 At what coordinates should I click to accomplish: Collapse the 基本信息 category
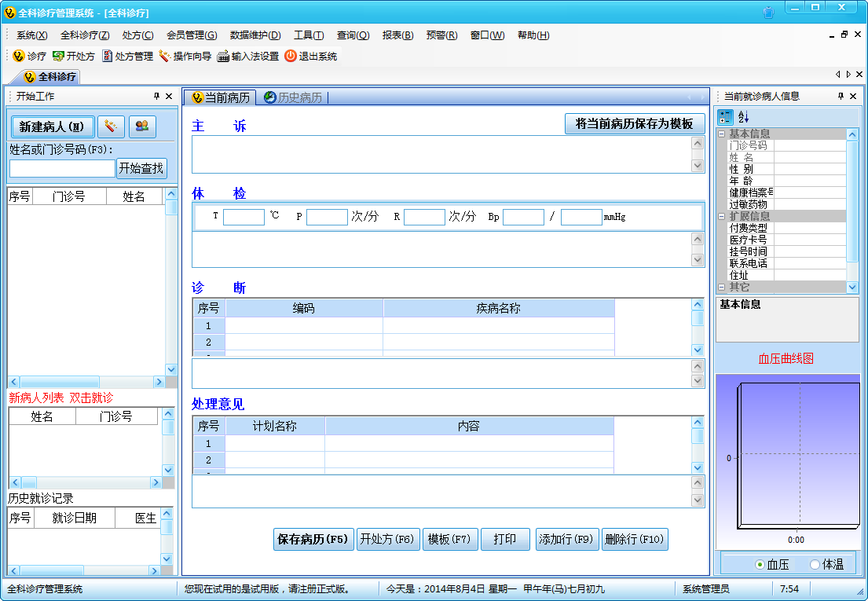pos(721,134)
